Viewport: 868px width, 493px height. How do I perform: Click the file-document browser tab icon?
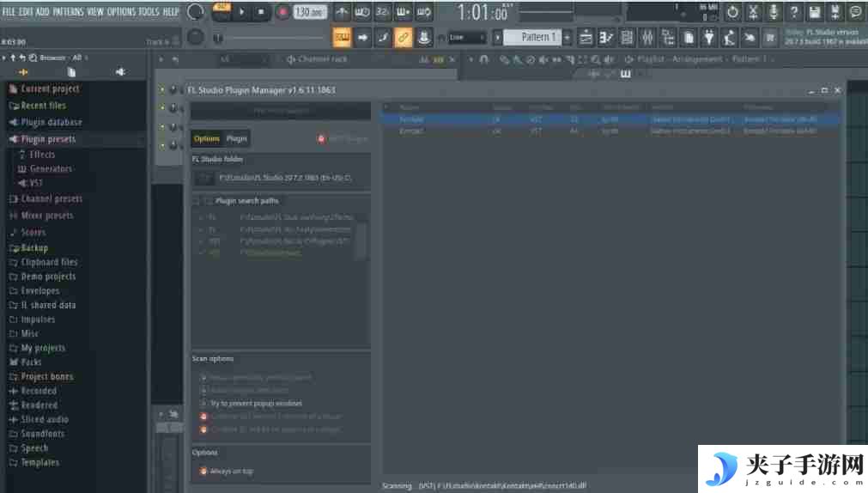pyautogui.click(x=71, y=72)
